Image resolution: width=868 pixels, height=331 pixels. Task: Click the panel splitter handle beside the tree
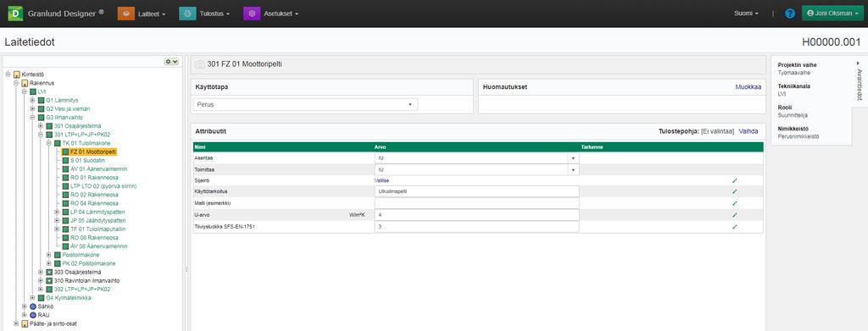[186, 269]
